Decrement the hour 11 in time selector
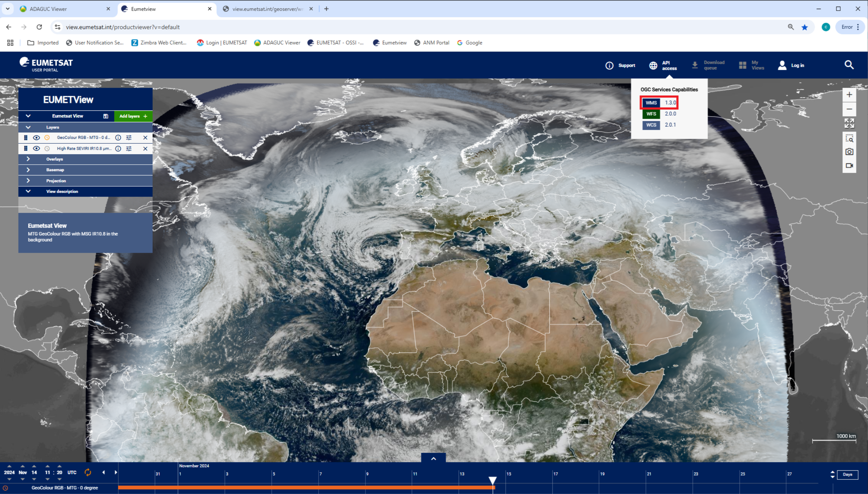This screenshot has height=494, width=868. 47,479
